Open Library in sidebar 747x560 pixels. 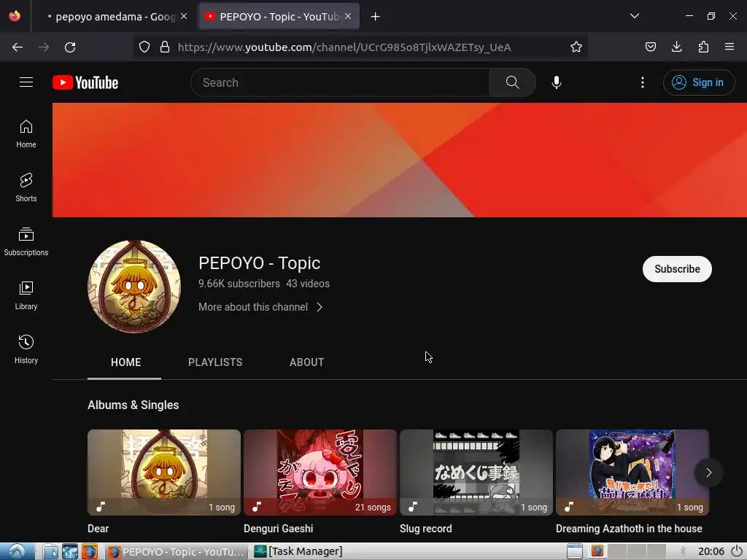(26, 296)
